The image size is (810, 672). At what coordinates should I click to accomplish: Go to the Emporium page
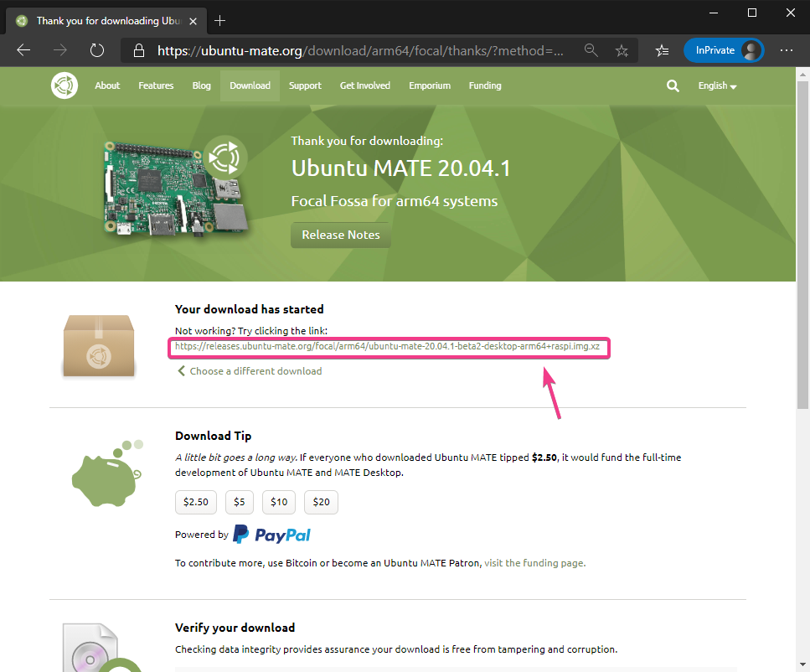click(x=430, y=85)
